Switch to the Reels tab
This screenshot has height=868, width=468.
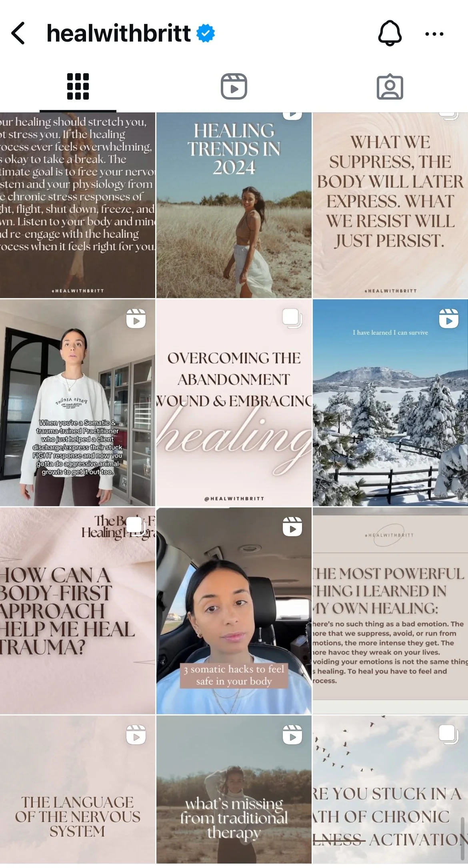point(234,86)
